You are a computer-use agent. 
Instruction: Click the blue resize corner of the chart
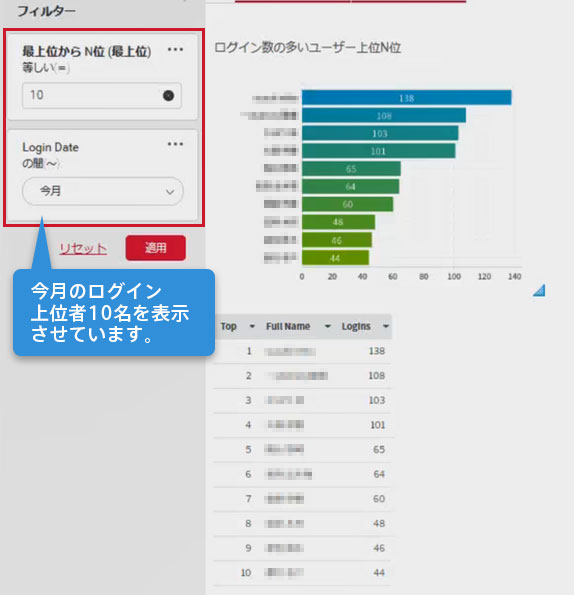coord(539,290)
